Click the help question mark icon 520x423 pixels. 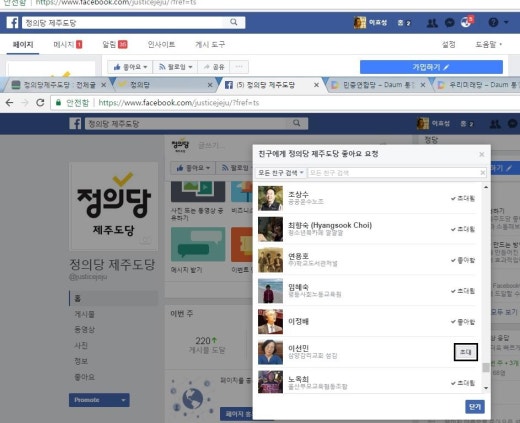(493, 22)
